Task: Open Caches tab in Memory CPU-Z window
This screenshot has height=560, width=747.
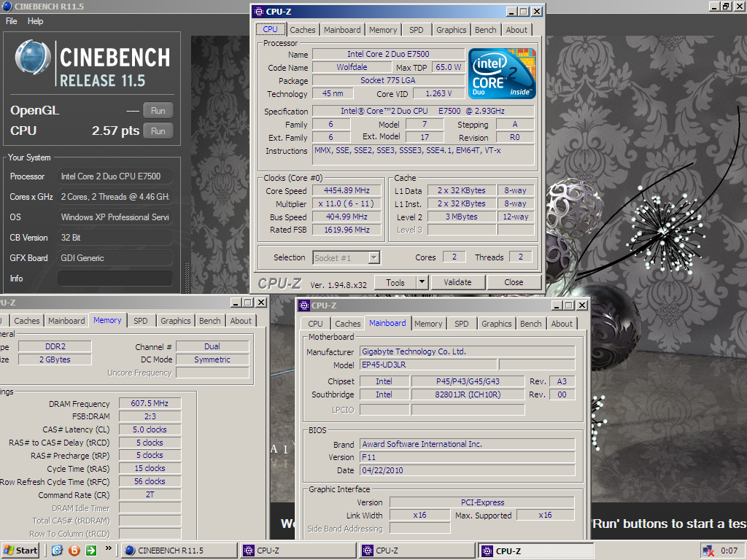Action: [x=27, y=321]
